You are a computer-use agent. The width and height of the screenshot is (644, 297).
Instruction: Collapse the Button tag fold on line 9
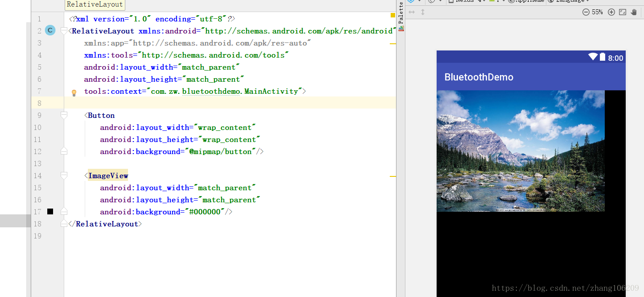pyautogui.click(x=64, y=115)
